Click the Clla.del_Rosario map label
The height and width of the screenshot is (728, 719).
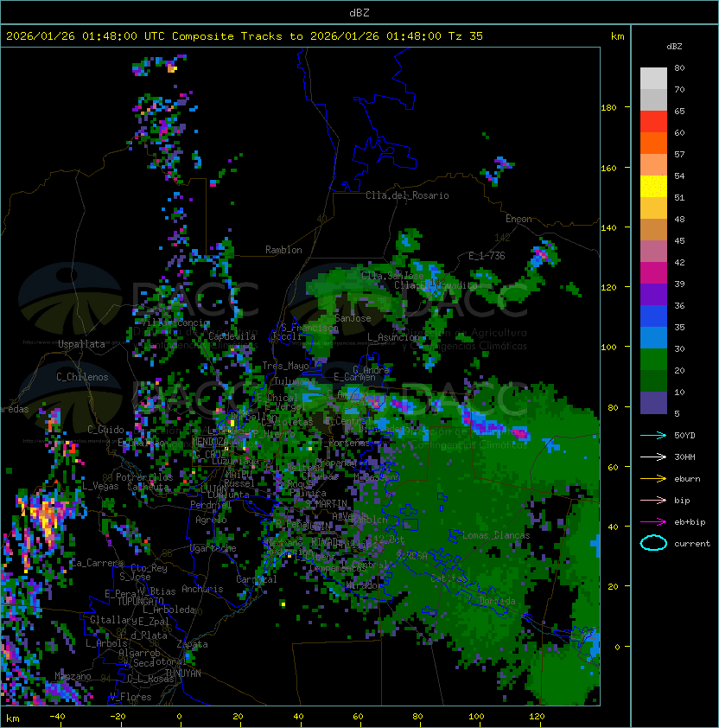[407, 195]
